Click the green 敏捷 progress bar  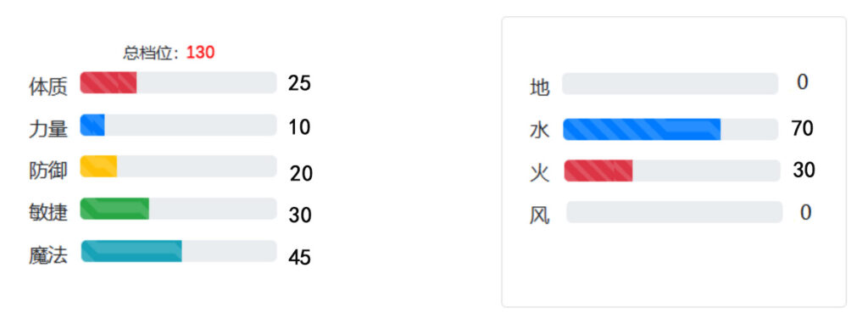point(178,209)
